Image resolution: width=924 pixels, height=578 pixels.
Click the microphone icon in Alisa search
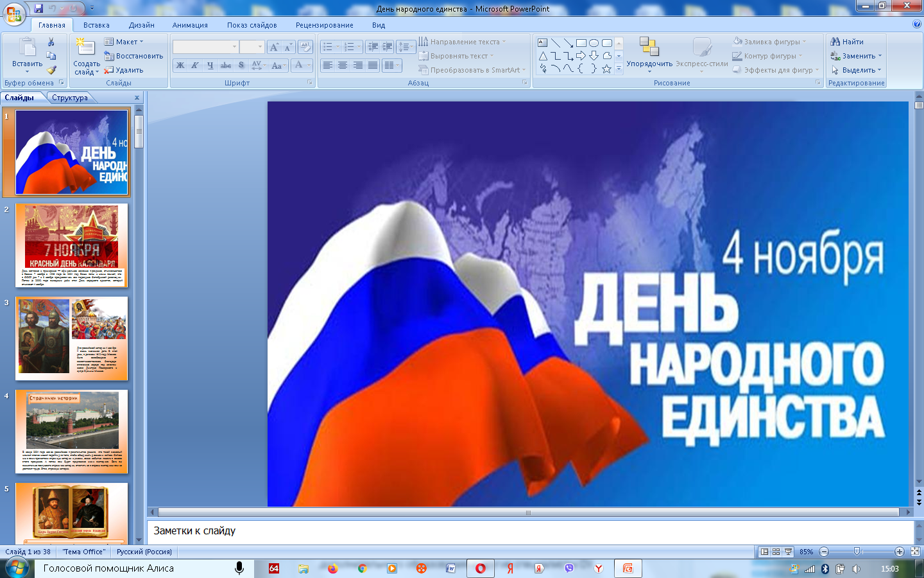pyautogui.click(x=239, y=568)
